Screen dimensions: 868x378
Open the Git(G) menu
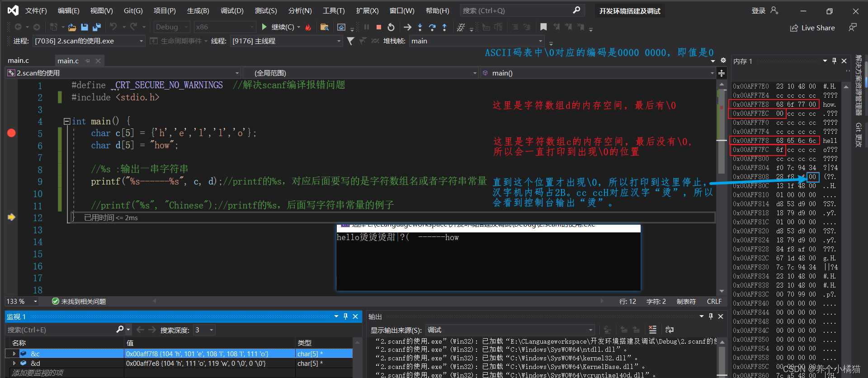point(133,10)
